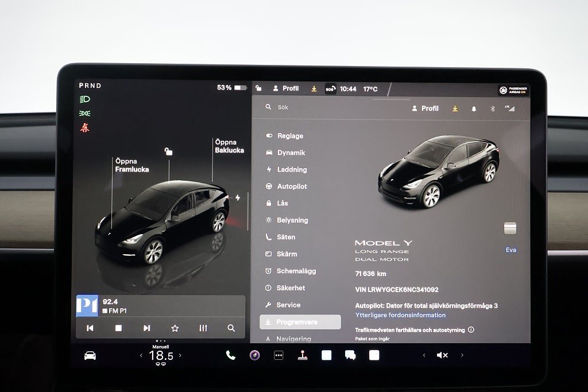Open the Säten settings menu
The height and width of the screenshot is (392, 588).
(x=280, y=237)
